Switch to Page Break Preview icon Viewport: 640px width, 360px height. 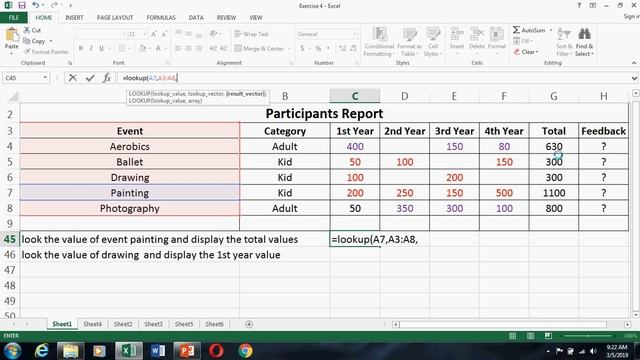click(548, 336)
